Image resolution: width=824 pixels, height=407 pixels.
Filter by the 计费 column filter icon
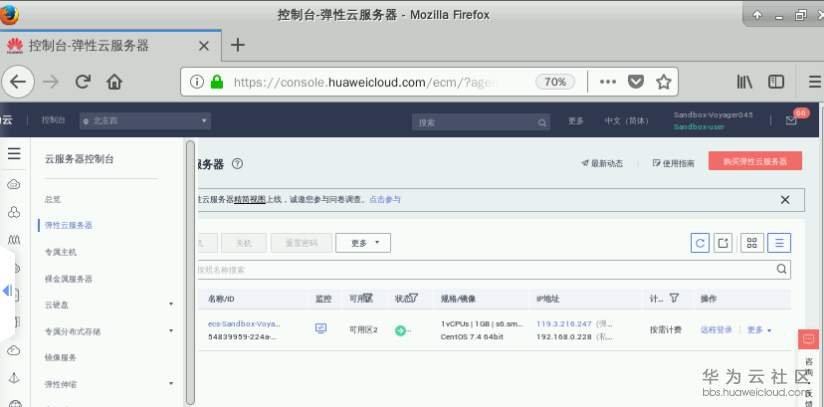(673, 298)
